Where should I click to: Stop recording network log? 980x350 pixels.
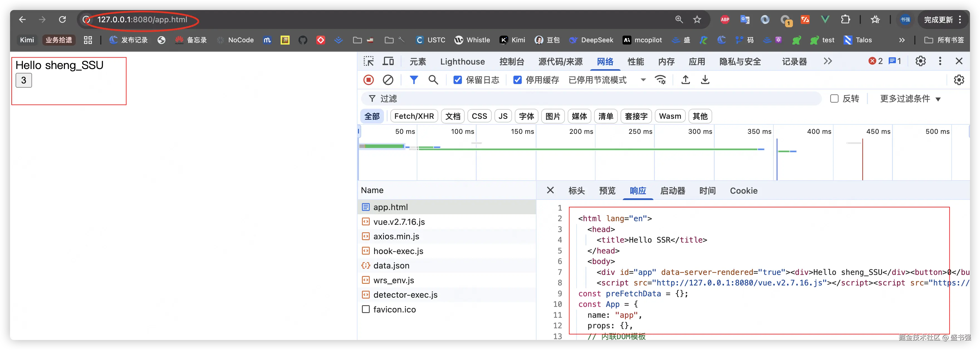[x=368, y=80]
